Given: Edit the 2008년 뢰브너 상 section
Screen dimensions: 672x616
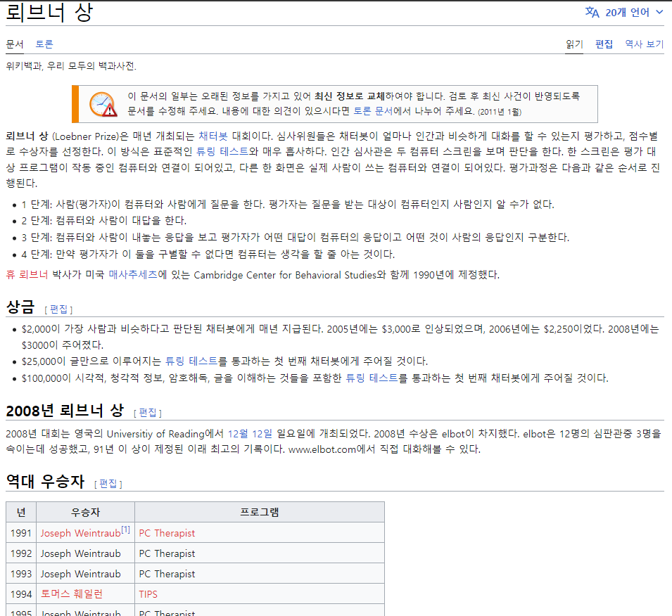Looking at the screenshot, I should pyautogui.click(x=148, y=413).
